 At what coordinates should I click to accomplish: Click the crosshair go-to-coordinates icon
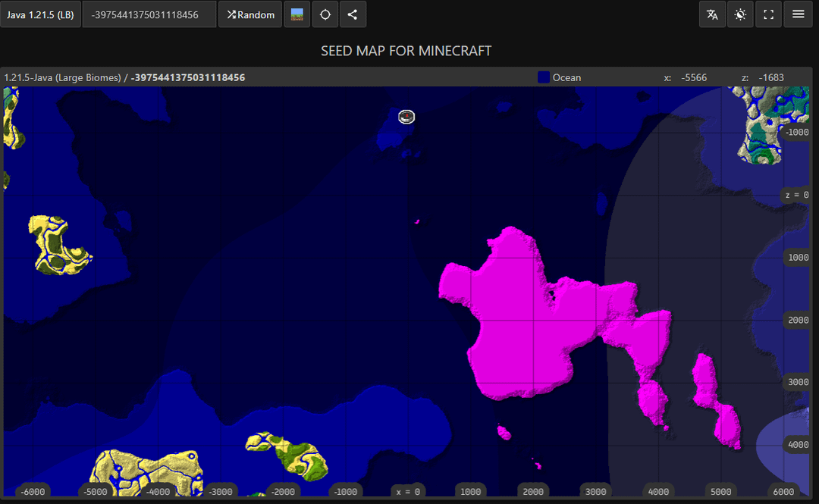(325, 14)
